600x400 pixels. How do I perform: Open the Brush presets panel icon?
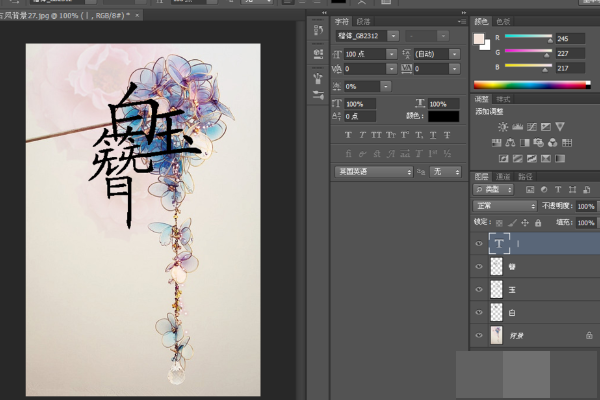[x=318, y=78]
